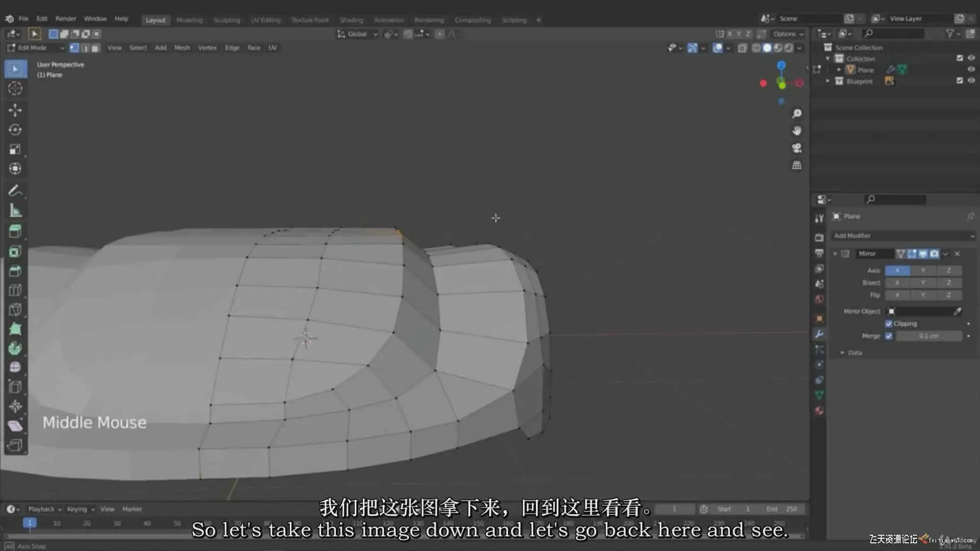Open the Mesh menu
Screen dimensions: 980x551
pyautogui.click(x=182, y=47)
